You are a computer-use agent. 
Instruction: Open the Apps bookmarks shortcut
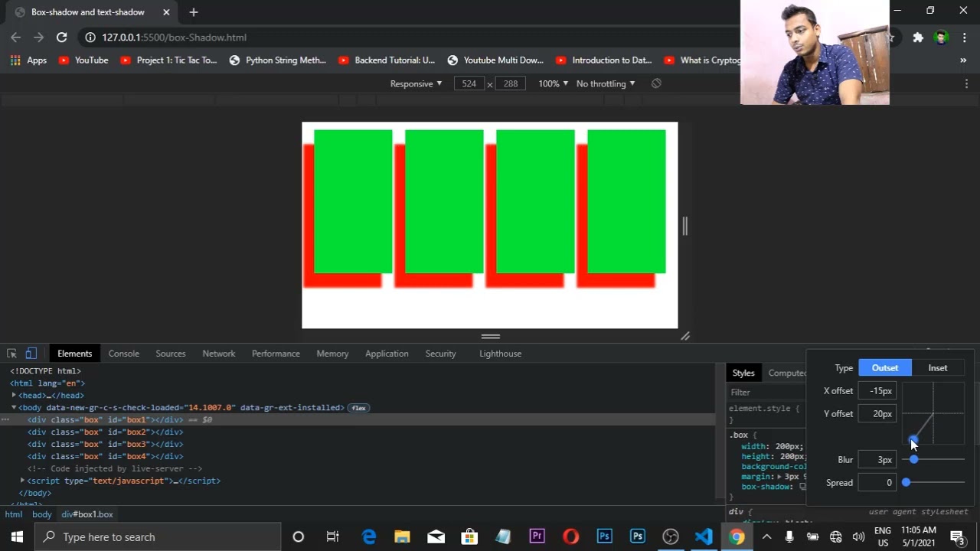point(28,60)
